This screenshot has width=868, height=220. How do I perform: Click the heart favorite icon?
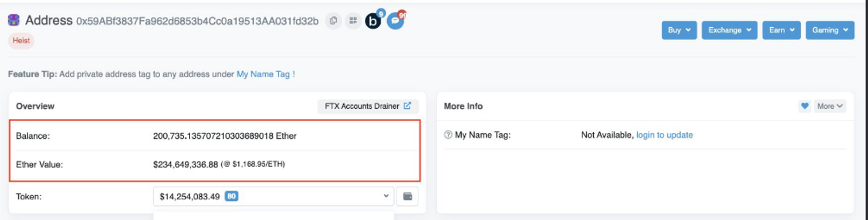(804, 106)
